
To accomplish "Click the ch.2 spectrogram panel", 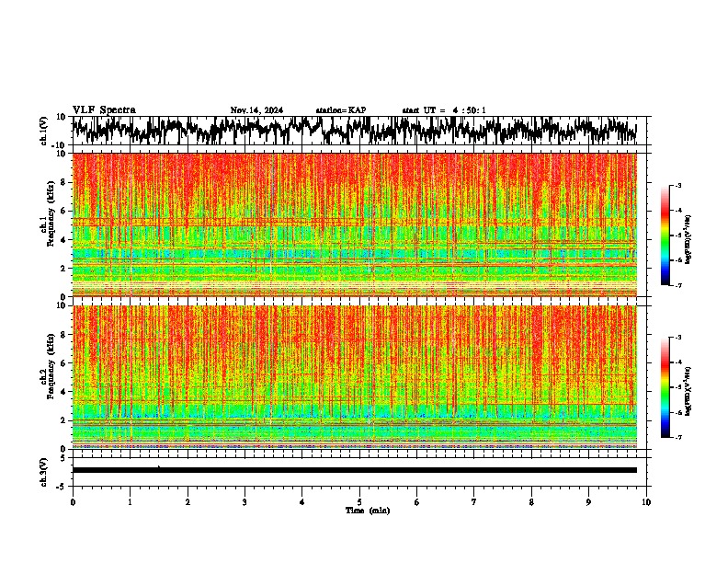I will click(355, 377).
